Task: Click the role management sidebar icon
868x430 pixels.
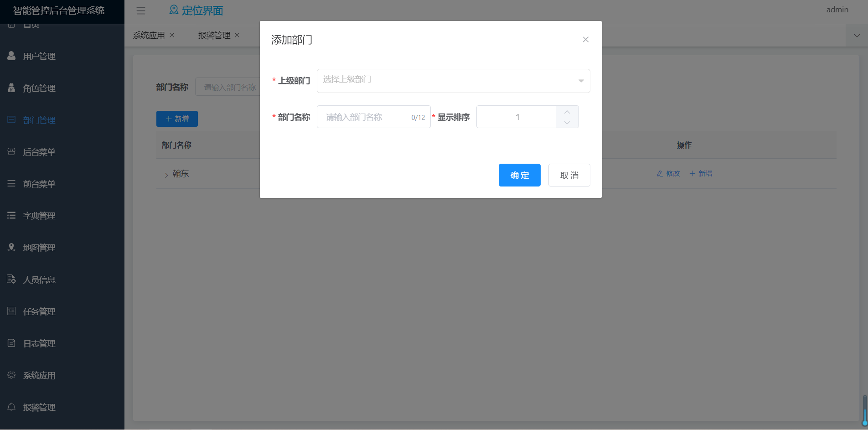Action: [x=11, y=88]
